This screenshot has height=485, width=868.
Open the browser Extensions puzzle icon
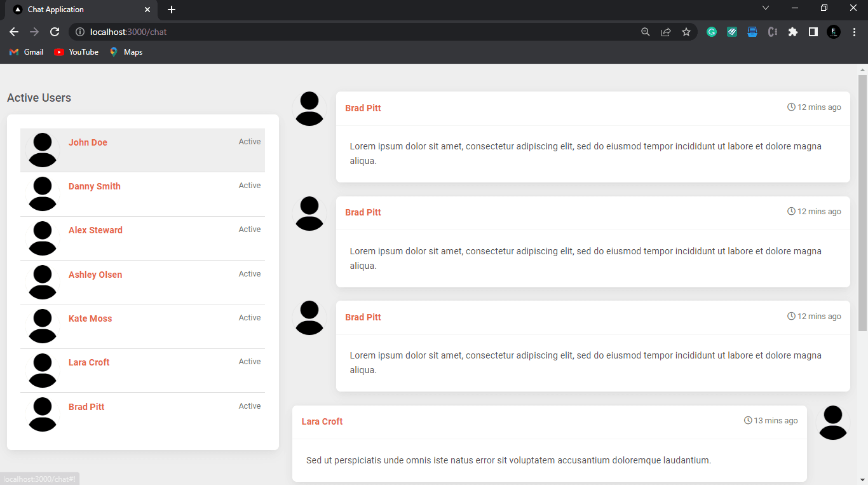point(792,32)
